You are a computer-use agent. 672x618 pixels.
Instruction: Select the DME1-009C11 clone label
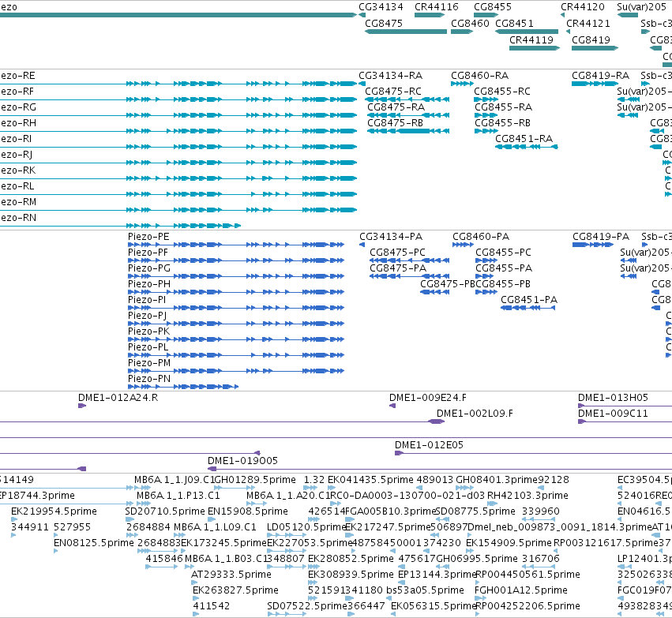tap(613, 414)
